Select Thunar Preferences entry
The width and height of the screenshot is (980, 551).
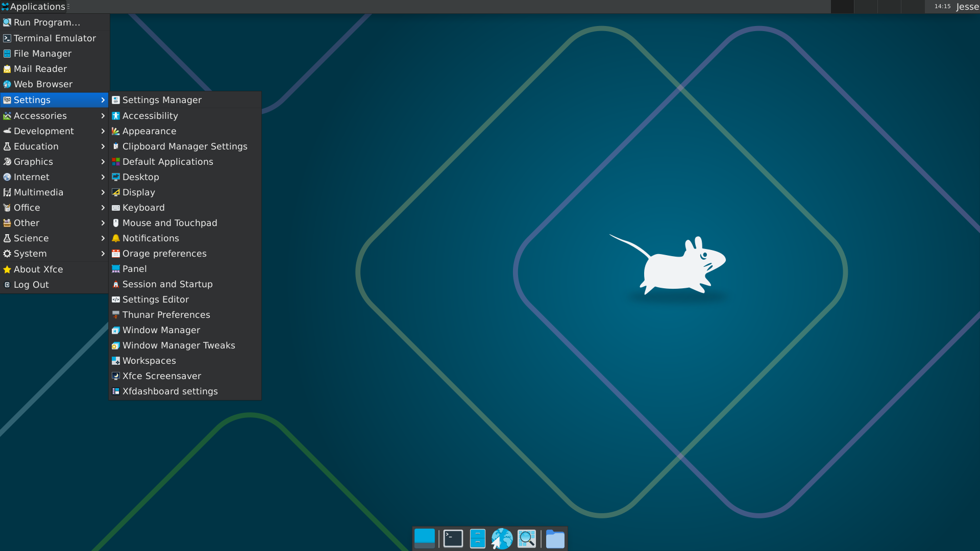(185, 315)
